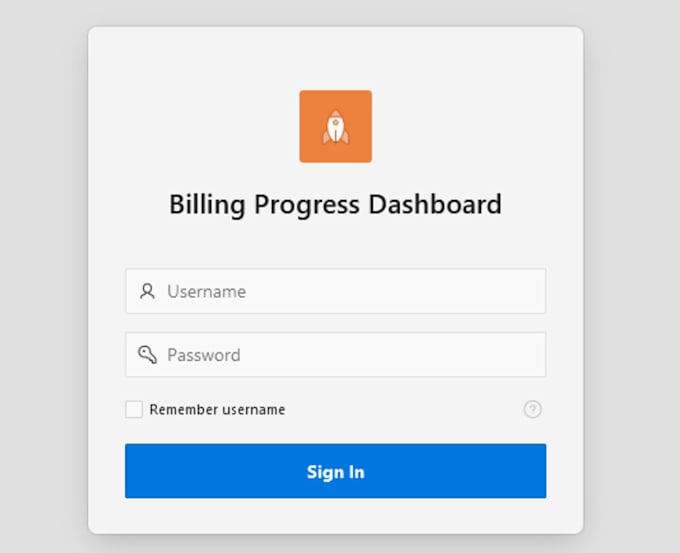The height and width of the screenshot is (553, 680).
Task: Submit login with the Sign In text
Action: point(335,472)
